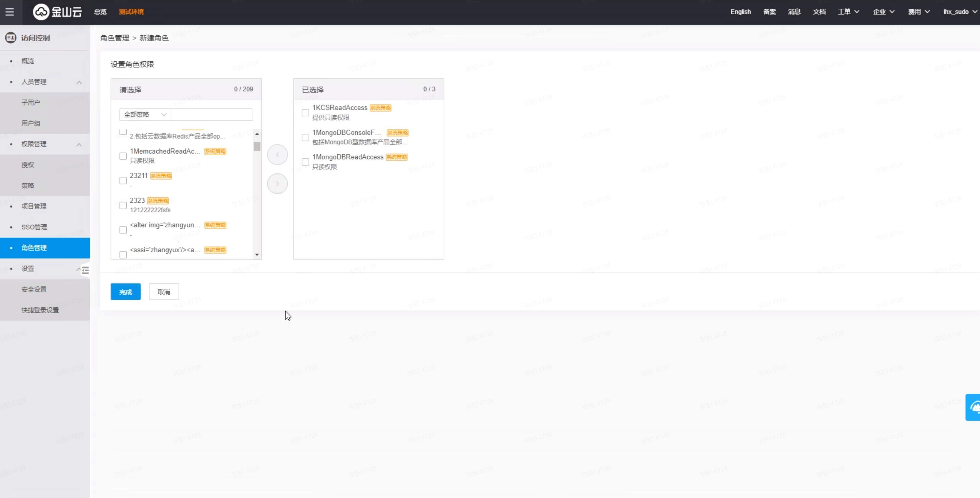Click the sidebar collapse handle icon
Viewport: 980px width, 498px height.
point(85,270)
